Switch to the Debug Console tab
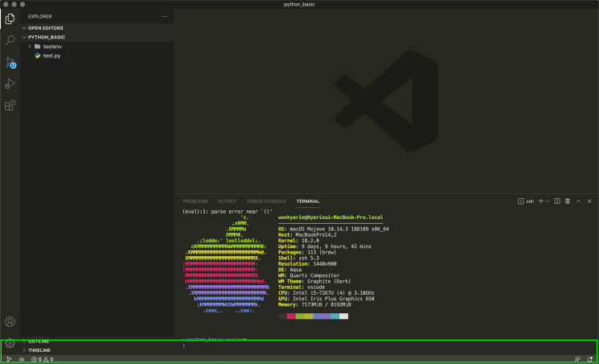Viewport: 599px width, 364px height. (x=266, y=201)
